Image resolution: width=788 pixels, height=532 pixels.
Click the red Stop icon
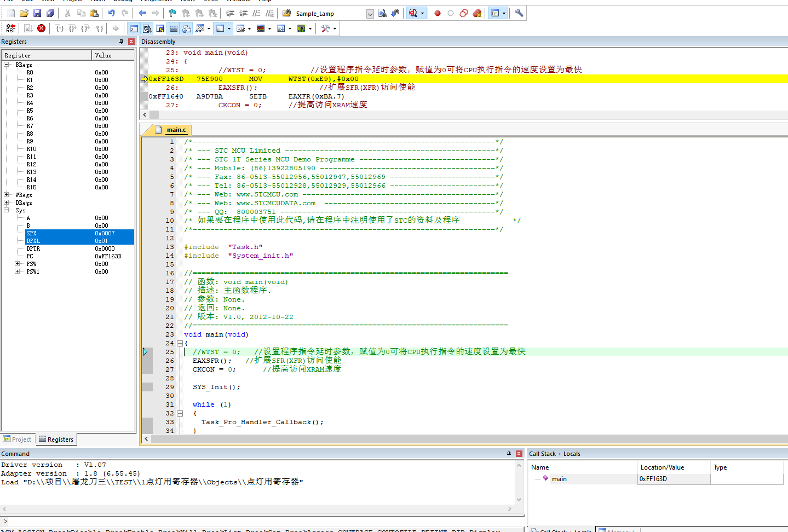[x=41, y=28]
